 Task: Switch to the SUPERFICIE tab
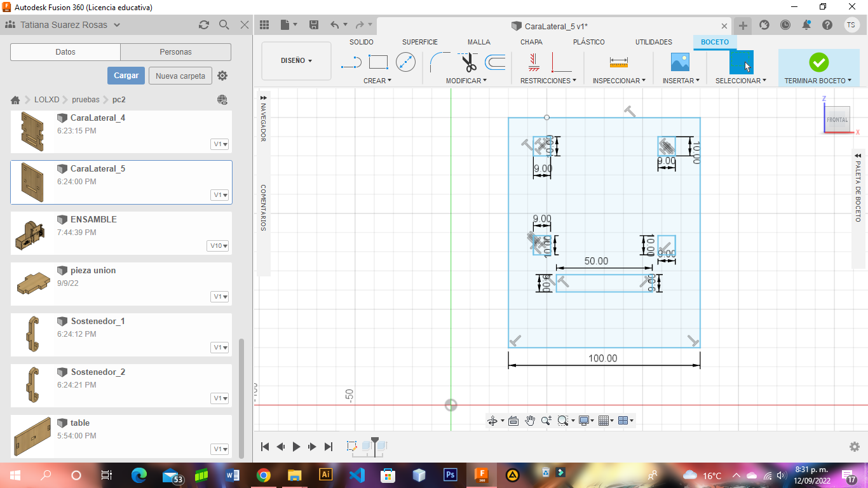[419, 42]
